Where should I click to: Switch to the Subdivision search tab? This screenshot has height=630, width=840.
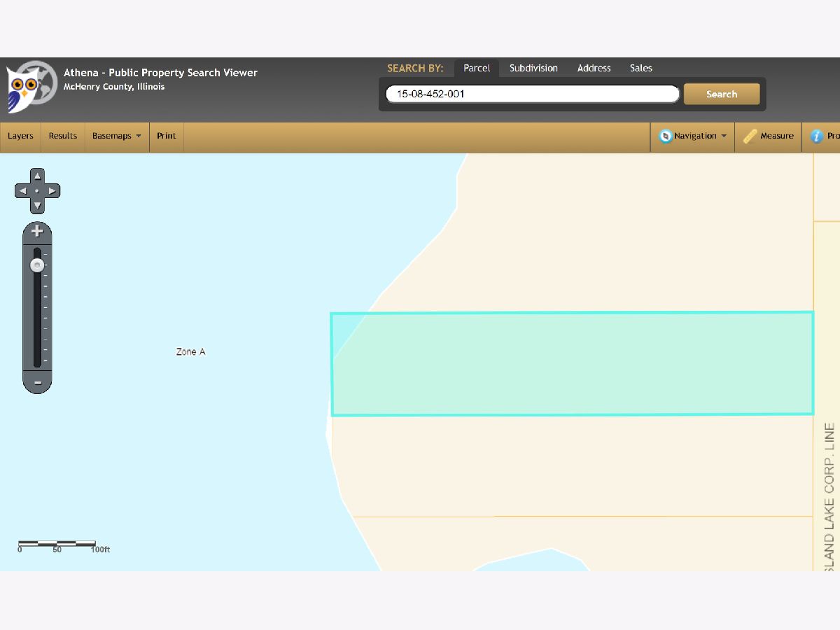(x=533, y=68)
